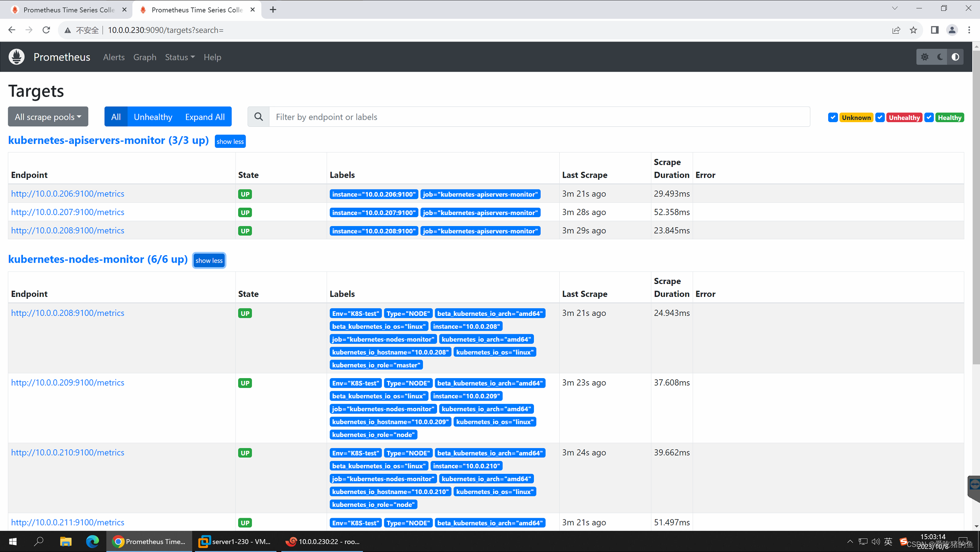Collapse kubernetes-nodes-monitor with show less
The width and height of the screenshot is (980, 552).
[x=209, y=260]
